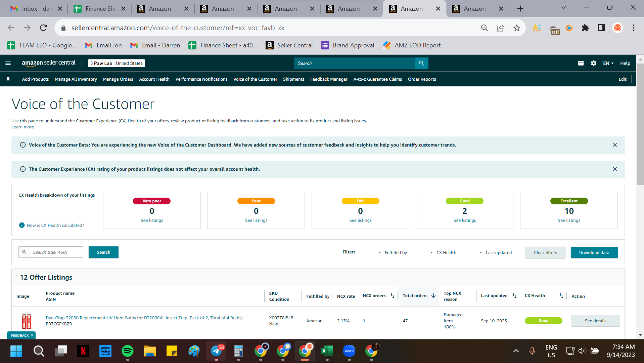Open the Windows Start menu
The image size is (644, 363).
16,351
